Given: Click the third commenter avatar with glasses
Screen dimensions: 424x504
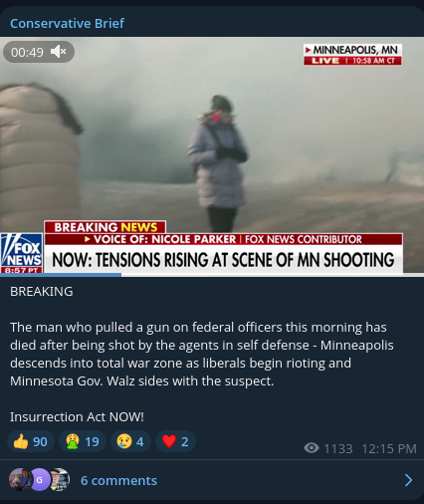Looking at the screenshot, I should 61,480.
